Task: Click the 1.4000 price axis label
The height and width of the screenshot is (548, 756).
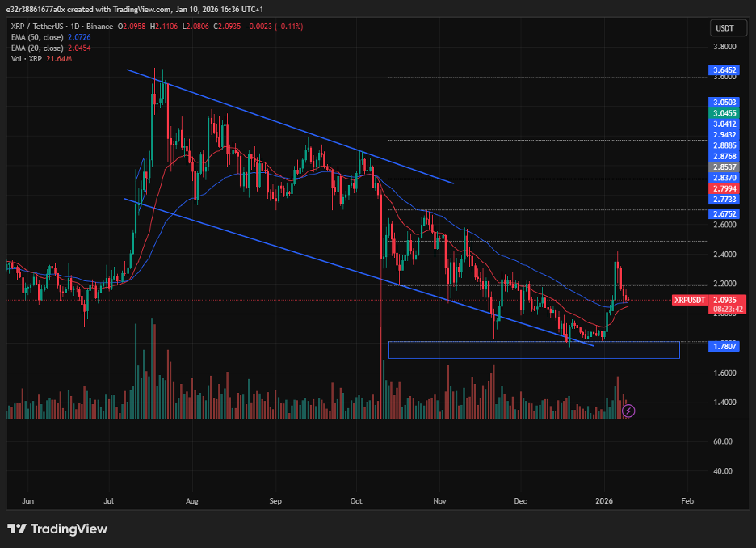Action: (x=724, y=403)
